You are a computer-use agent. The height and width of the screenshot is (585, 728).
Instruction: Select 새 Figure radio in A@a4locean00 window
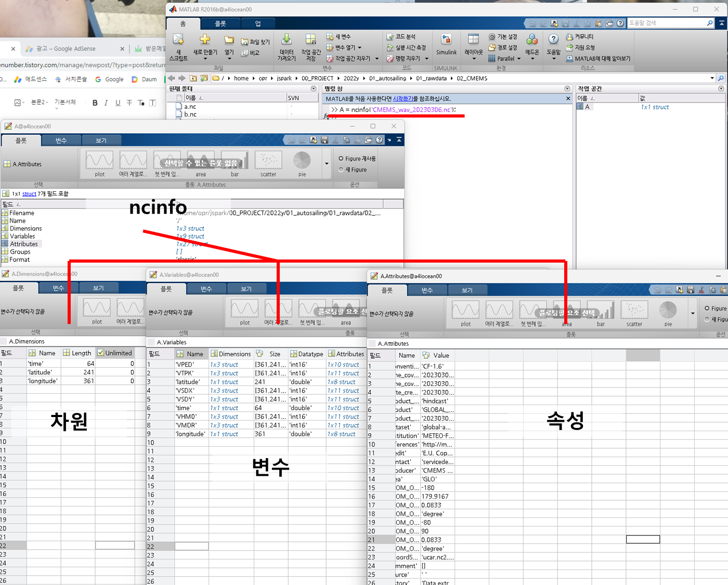[341, 170]
